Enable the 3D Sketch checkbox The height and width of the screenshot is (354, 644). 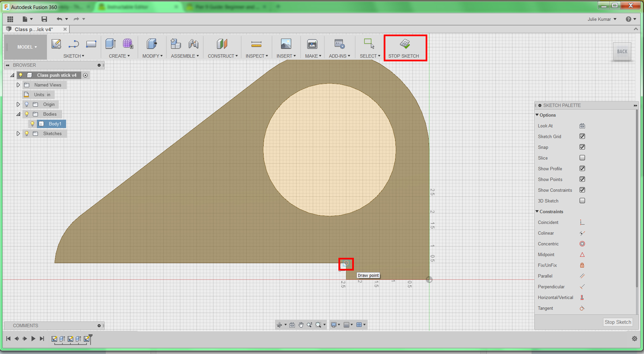(582, 201)
